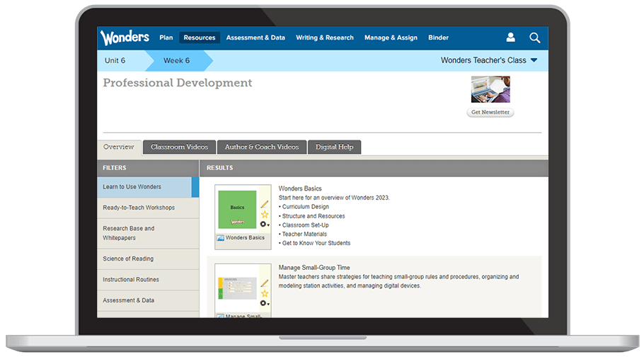
Task: Select the Learn to Use Wonders filter
Action: (148, 187)
